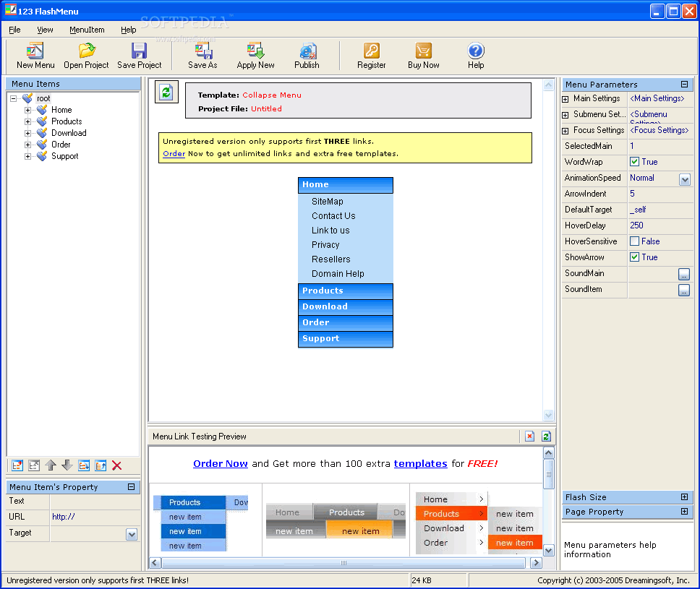This screenshot has width=700, height=589.
Task: Click the Text field in Menu Item's Property
Action: click(x=95, y=501)
